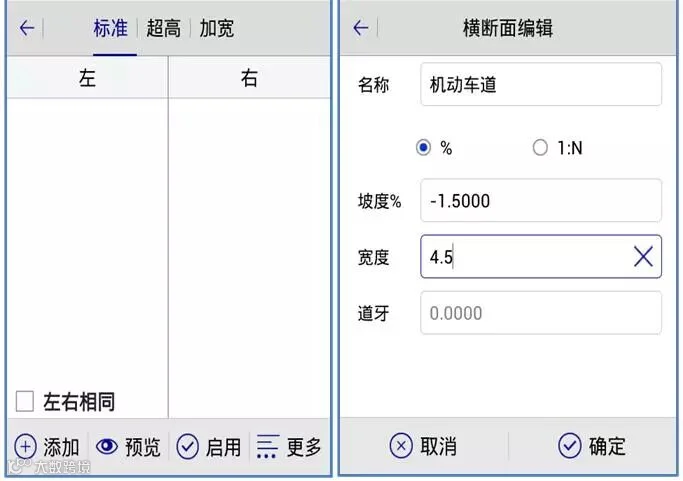The width and height of the screenshot is (683, 481).
Task: Click the 横断面编辑 title text
Action: click(507, 29)
